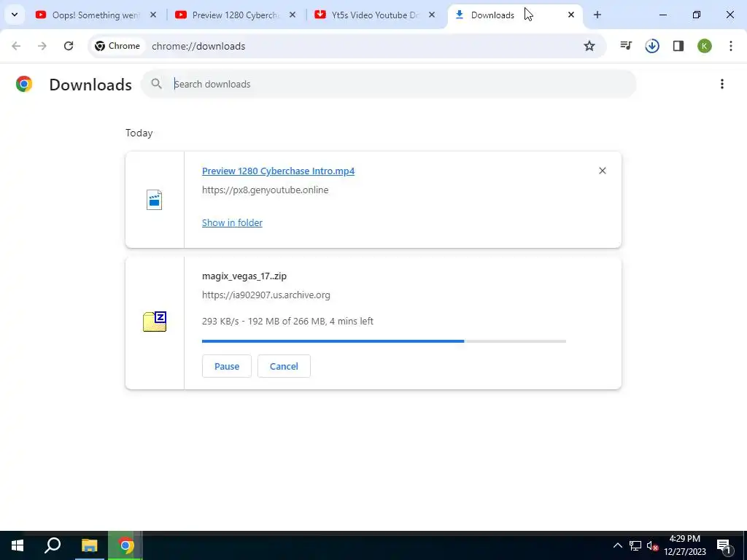
Task: Click the Chrome taskbar icon
Action: [125, 545]
